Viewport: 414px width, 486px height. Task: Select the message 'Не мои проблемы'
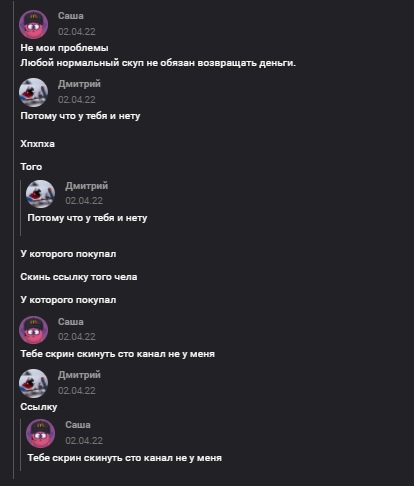(64, 48)
